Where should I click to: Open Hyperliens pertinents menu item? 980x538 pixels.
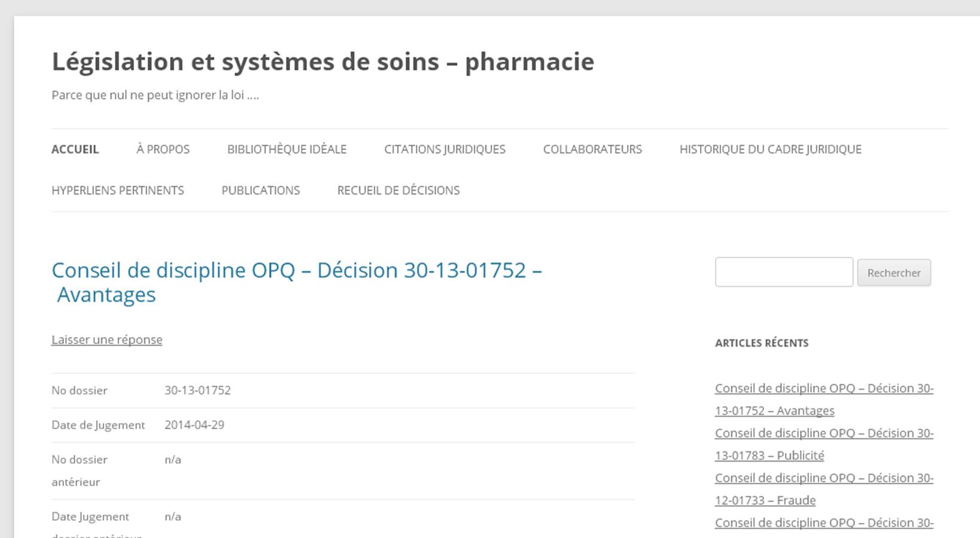click(118, 191)
